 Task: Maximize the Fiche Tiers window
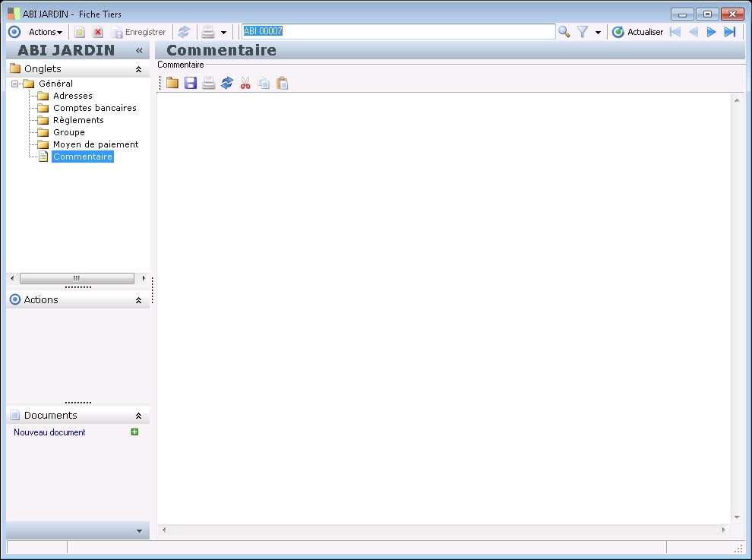707,14
